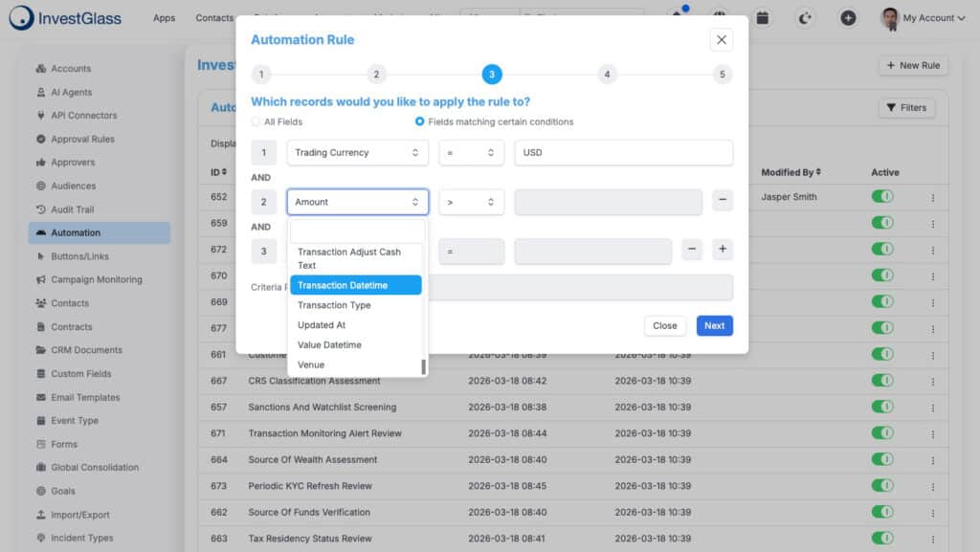Screen dimensions: 980x552
Task: Toggle Active switch for Tax Residency Status Review
Action: [882, 539]
